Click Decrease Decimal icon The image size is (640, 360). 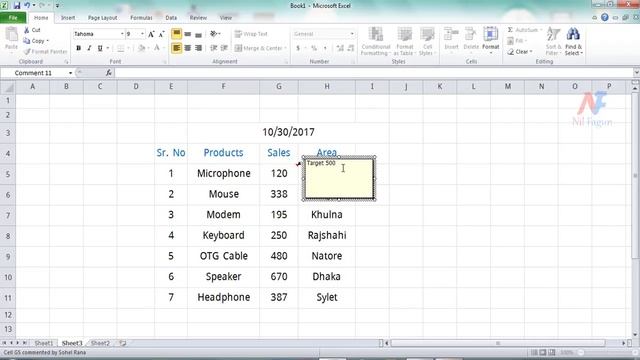click(x=351, y=48)
